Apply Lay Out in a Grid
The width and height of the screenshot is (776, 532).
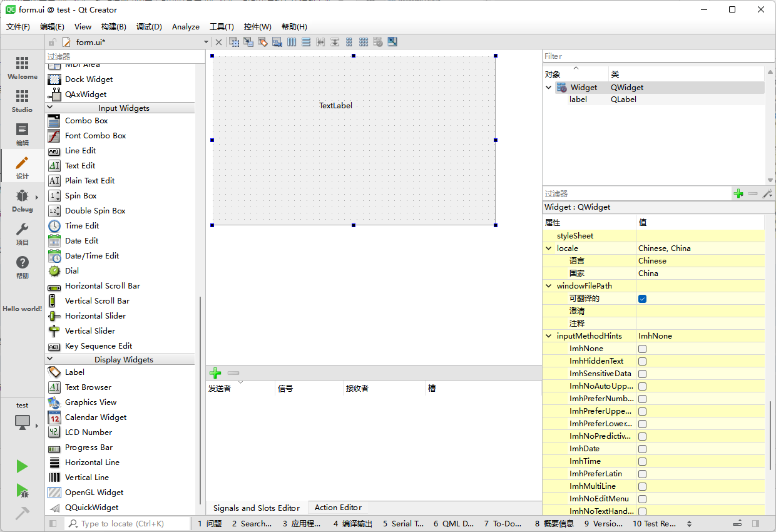pyautogui.click(x=364, y=42)
